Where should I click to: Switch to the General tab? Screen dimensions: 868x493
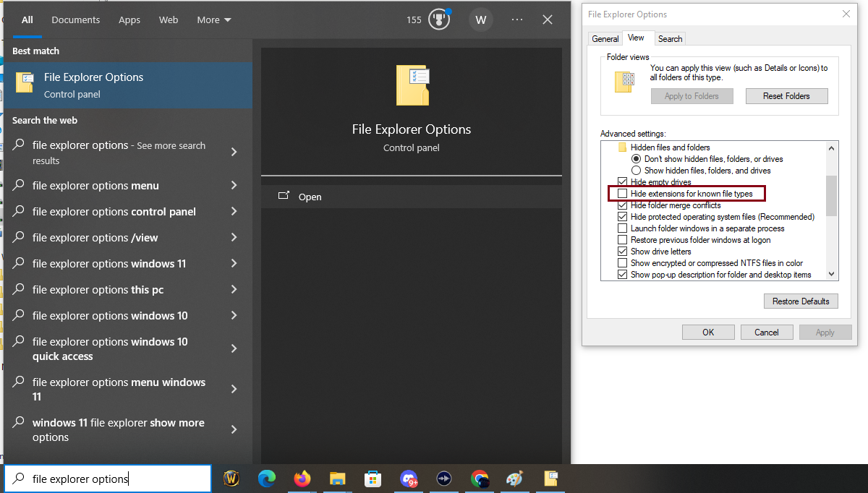tap(605, 38)
